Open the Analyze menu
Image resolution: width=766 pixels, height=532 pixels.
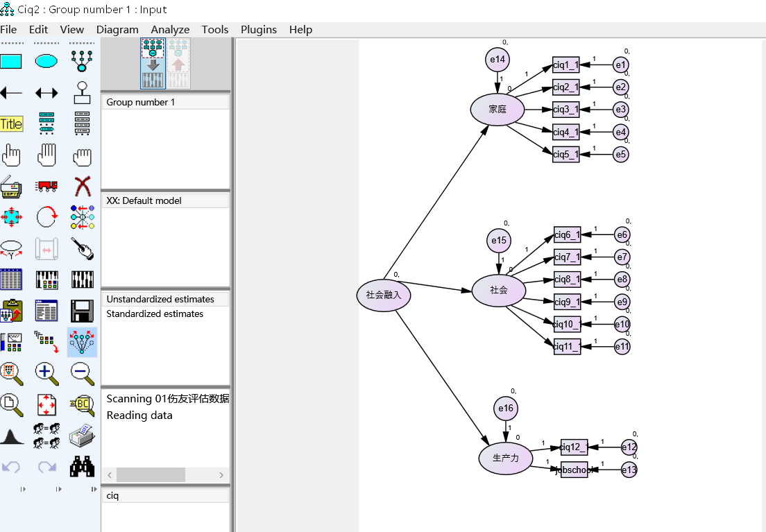(170, 30)
